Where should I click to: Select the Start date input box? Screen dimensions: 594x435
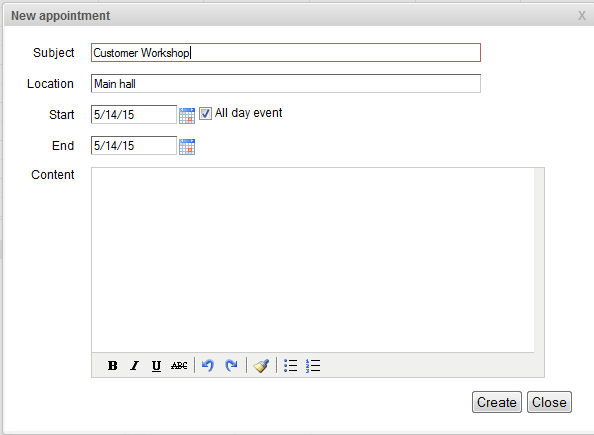point(134,114)
